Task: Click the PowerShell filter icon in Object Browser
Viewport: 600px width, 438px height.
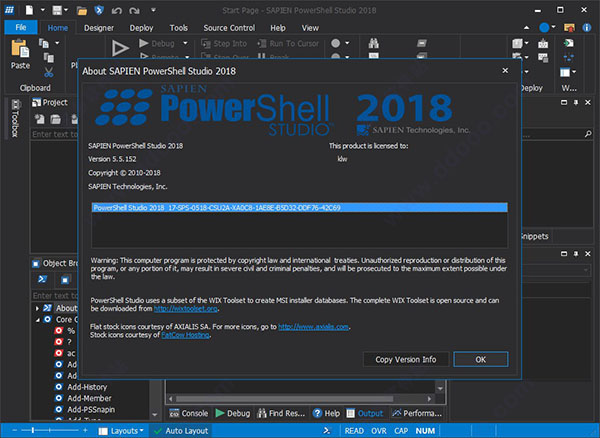Action: (42, 279)
